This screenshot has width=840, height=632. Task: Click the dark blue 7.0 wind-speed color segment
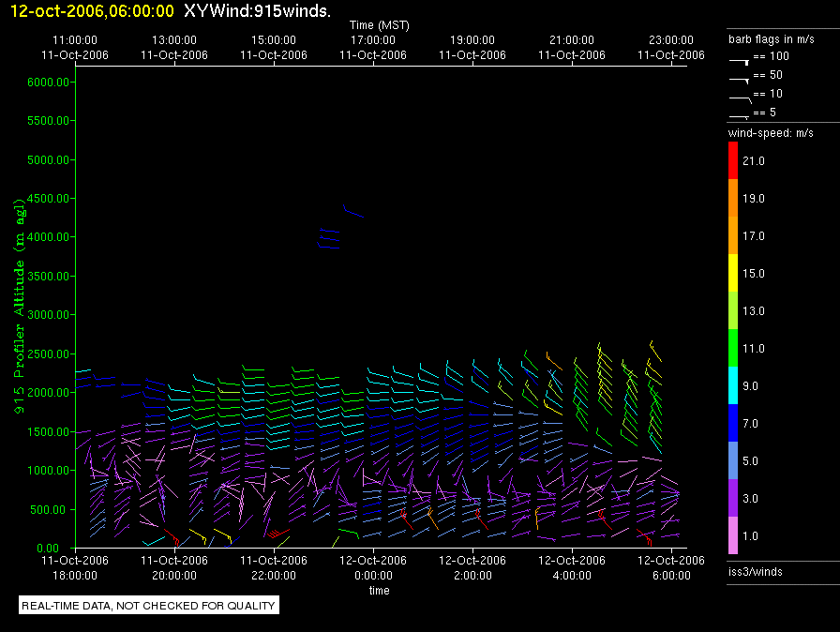[x=733, y=423]
